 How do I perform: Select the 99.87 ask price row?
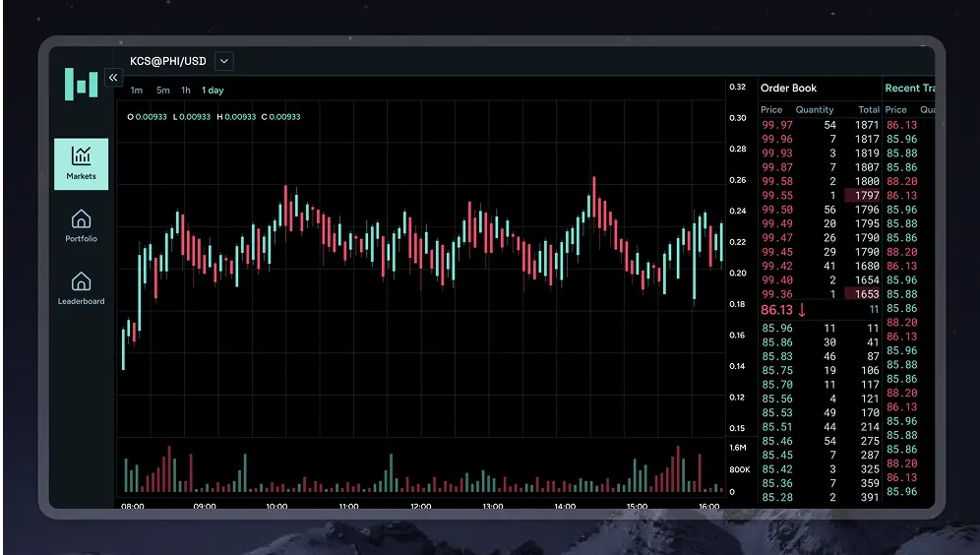820,167
